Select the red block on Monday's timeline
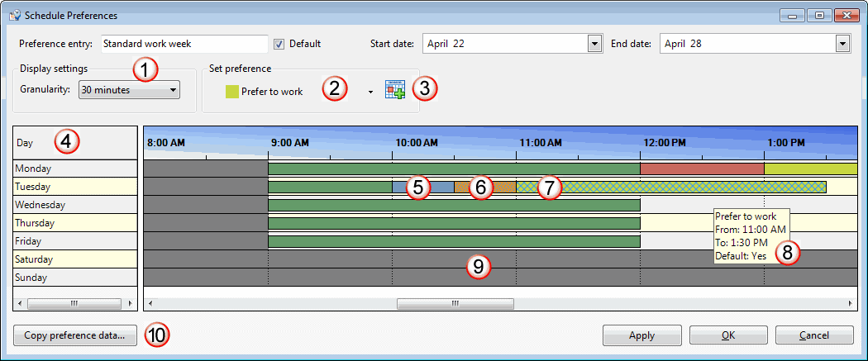 (701, 169)
